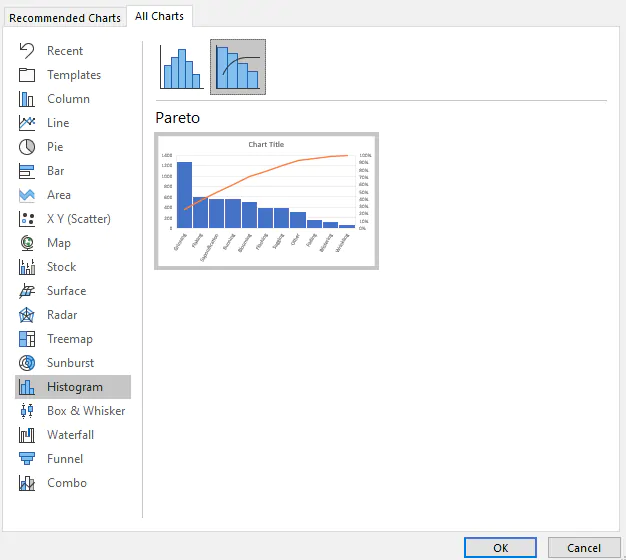This screenshot has height=560, width=626.
Task: Select the Column chart category
Action: (x=68, y=99)
